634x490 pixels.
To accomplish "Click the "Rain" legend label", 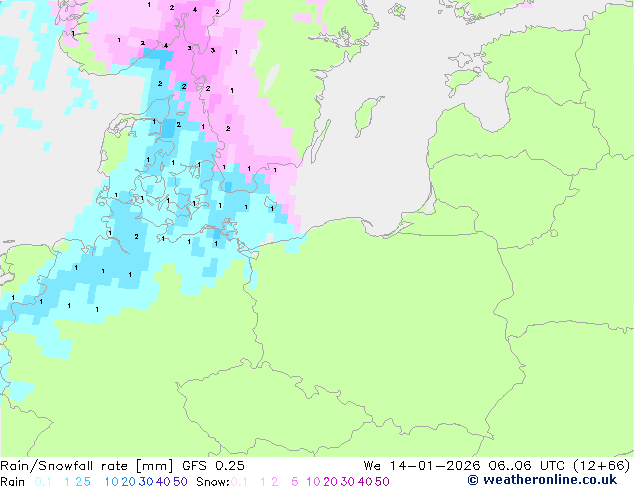I will point(13,482).
